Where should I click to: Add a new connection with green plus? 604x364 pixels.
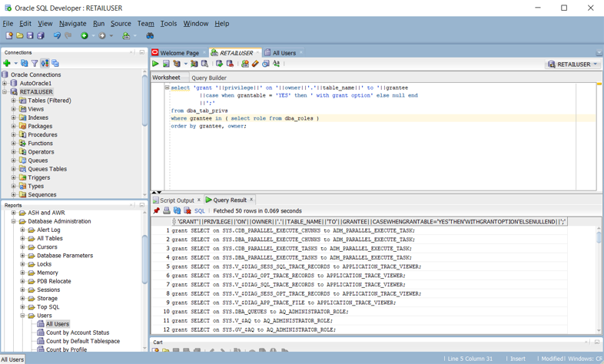tap(7, 64)
